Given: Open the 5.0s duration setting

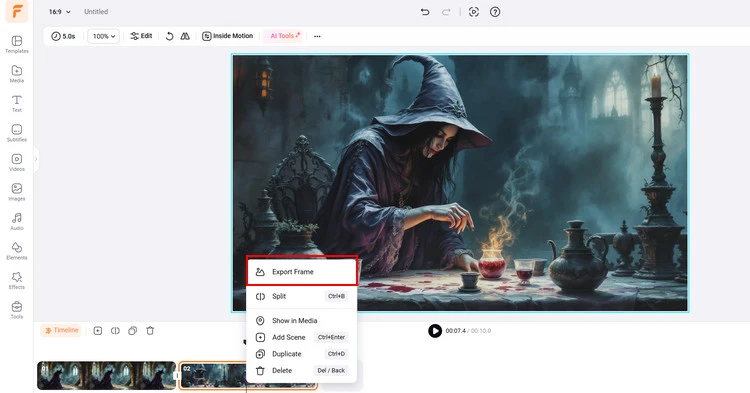Looking at the screenshot, I should tap(63, 36).
